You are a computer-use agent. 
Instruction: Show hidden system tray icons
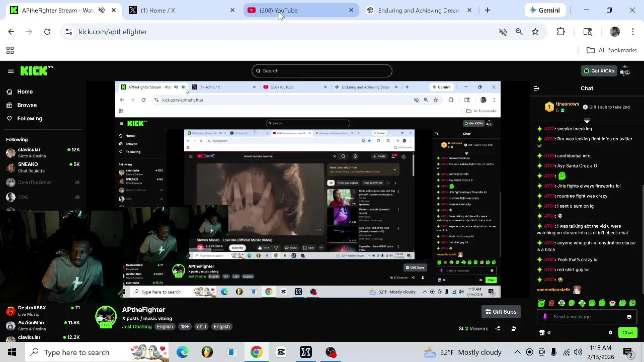517,352
